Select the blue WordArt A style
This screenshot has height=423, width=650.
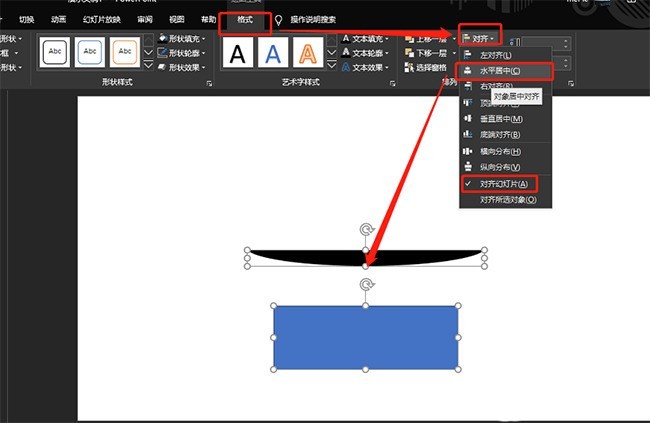[x=273, y=52]
